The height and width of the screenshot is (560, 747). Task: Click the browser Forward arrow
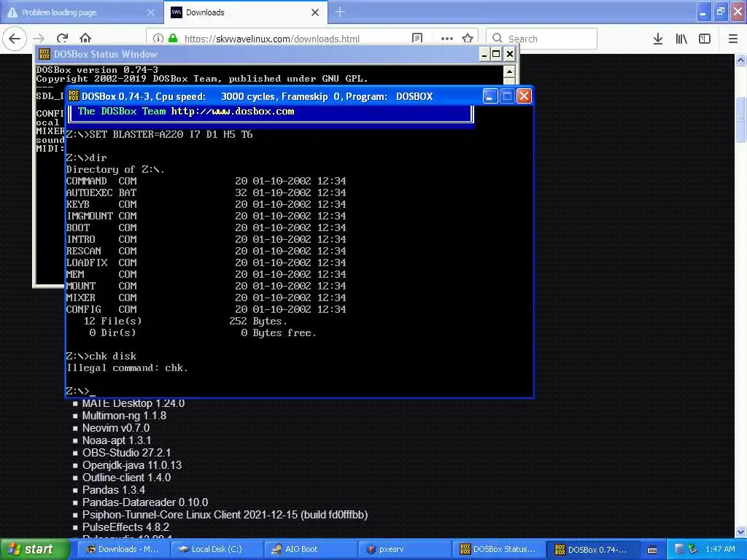point(39,39)
